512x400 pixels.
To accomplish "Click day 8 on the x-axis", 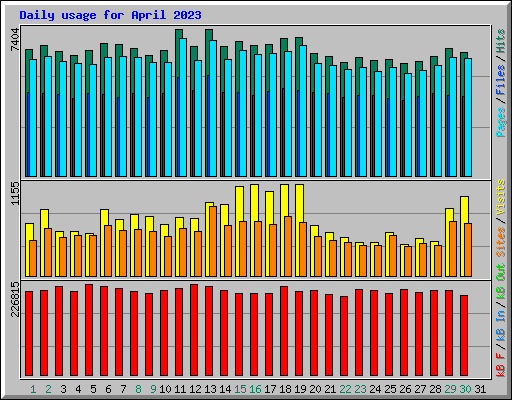I will click(x=138, y=389).
